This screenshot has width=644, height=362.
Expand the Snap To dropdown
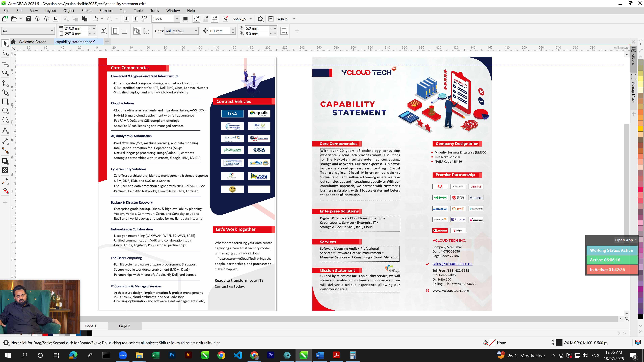251,19
